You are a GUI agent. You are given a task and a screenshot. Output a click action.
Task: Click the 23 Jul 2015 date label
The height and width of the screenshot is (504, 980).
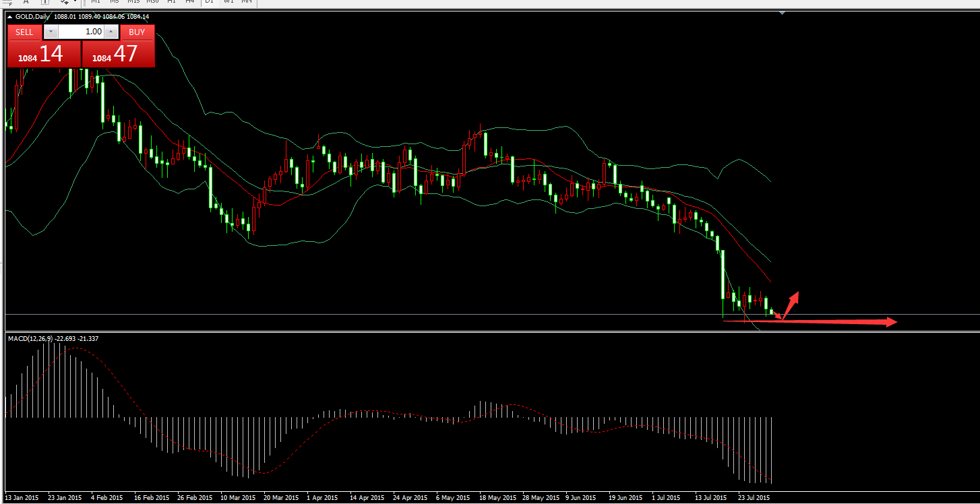754,498
